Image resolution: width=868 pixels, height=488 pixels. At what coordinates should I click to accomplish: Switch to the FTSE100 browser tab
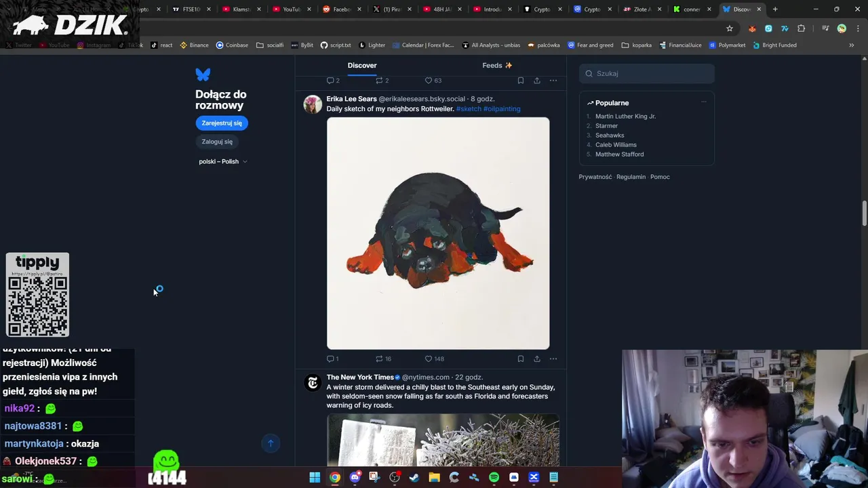[x=191, y=9]
